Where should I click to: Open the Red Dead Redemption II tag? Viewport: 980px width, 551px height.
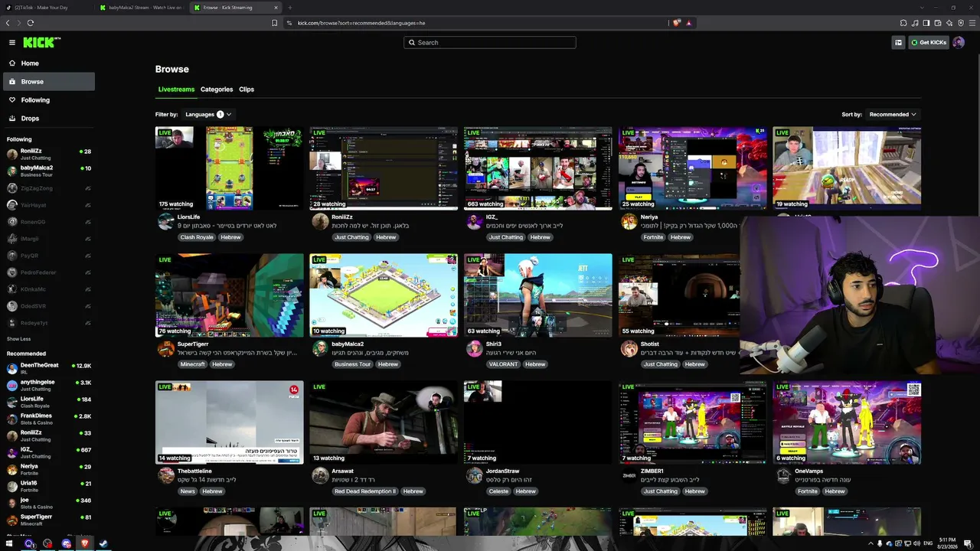[x=366, y=491]
